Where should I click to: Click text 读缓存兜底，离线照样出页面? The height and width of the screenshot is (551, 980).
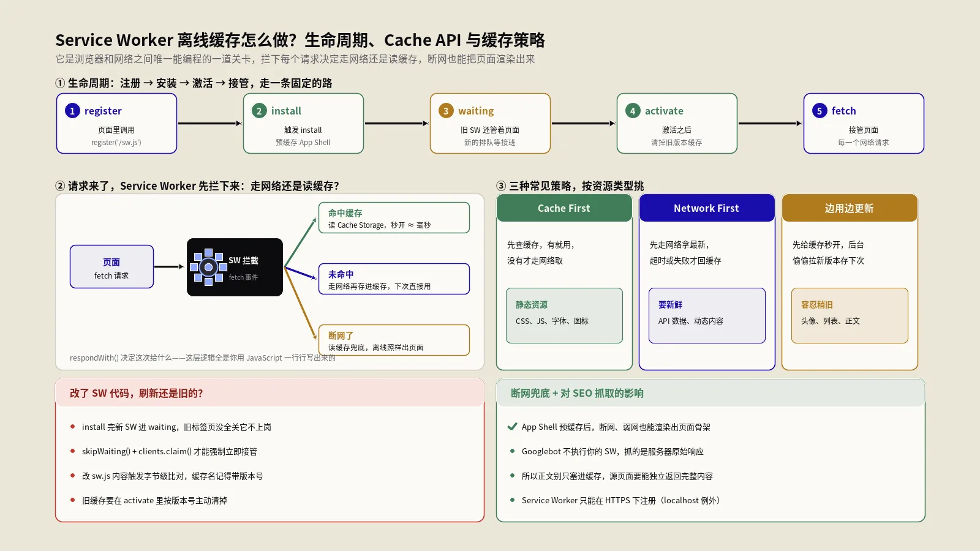tap(376, 348)
